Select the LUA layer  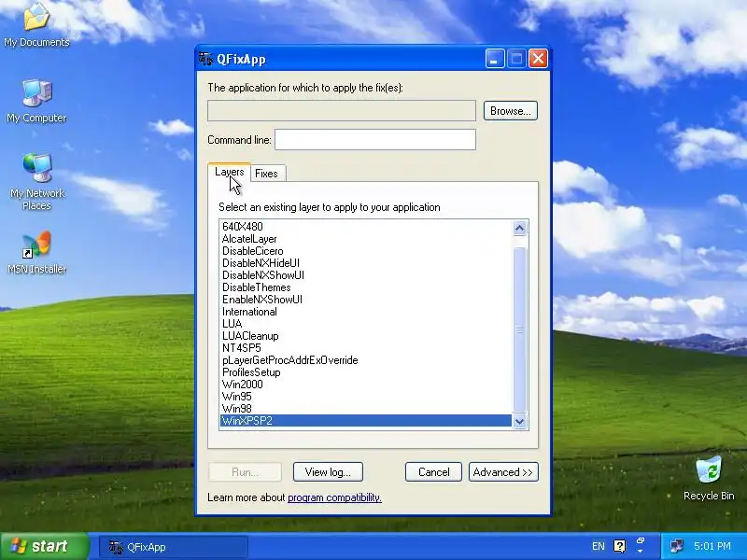[x=366, y=324]
